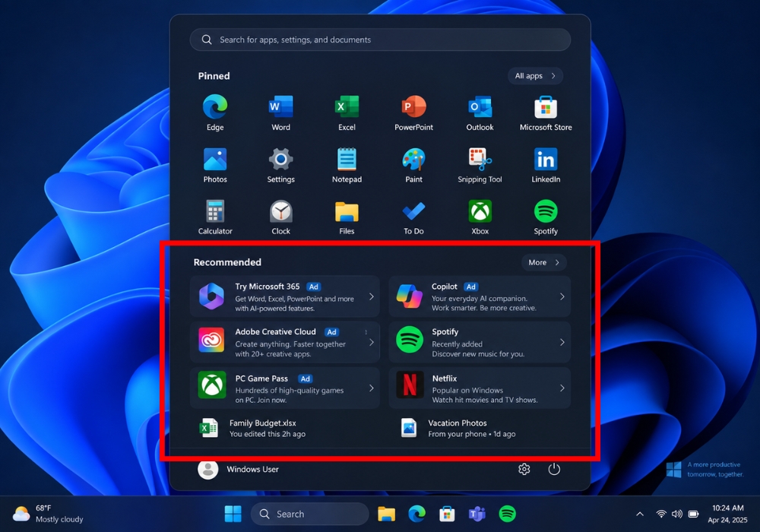Open LinkedIn pinned app
The height and width of the screenshot is (532, 760).
[546, 165]
